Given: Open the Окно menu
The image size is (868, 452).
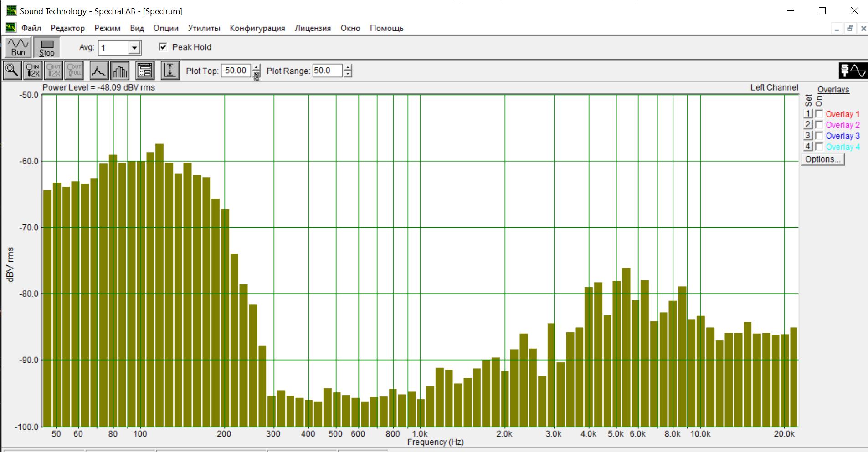Looking at the screenshot, I should tap(350, 28).
